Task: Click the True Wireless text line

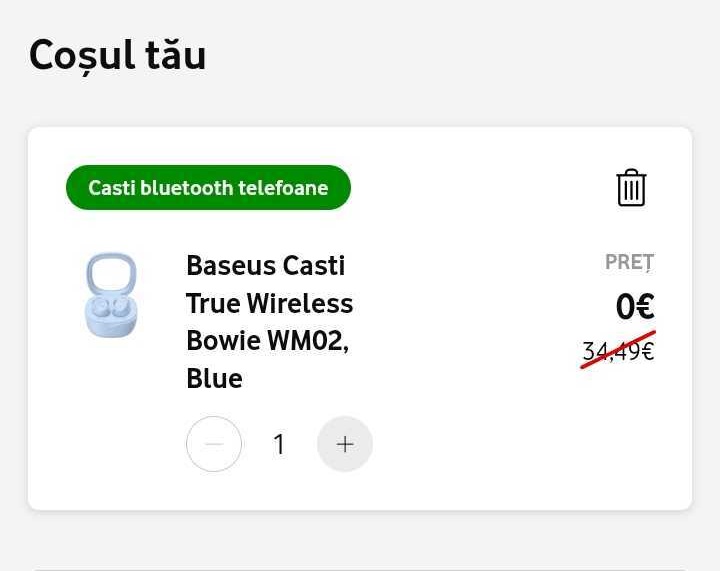Action: click(270, 303)
